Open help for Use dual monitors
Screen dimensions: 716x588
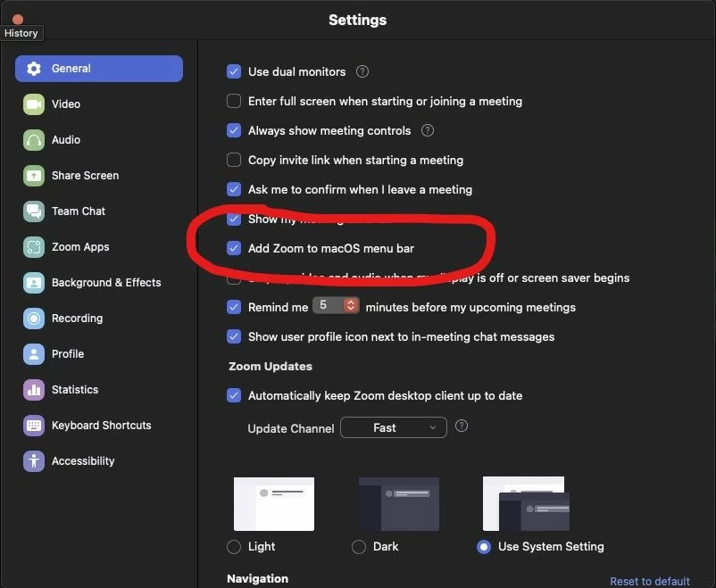(x=362, y=71)
